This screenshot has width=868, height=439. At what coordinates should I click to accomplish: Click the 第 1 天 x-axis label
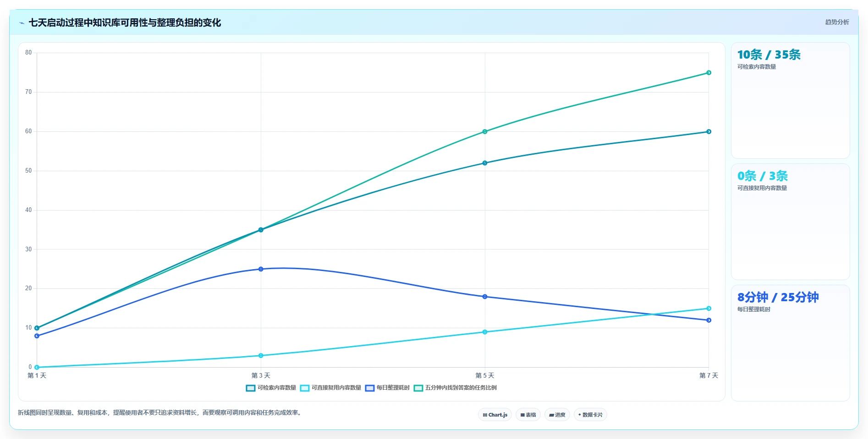[37, 375]
